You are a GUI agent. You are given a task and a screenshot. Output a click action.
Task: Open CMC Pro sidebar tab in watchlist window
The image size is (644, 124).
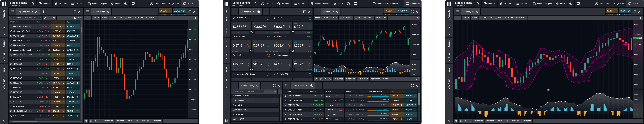coord(226,57)
